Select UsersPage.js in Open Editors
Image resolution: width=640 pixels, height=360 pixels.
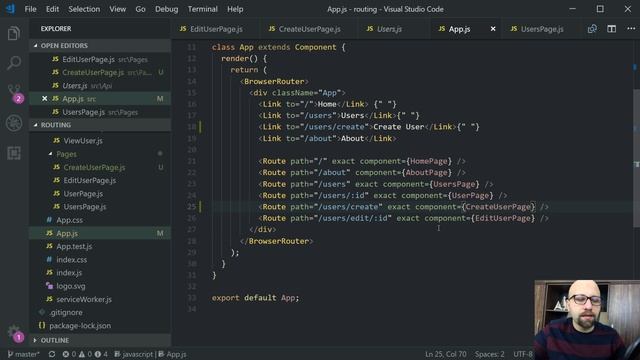click(x=100, y=112)
